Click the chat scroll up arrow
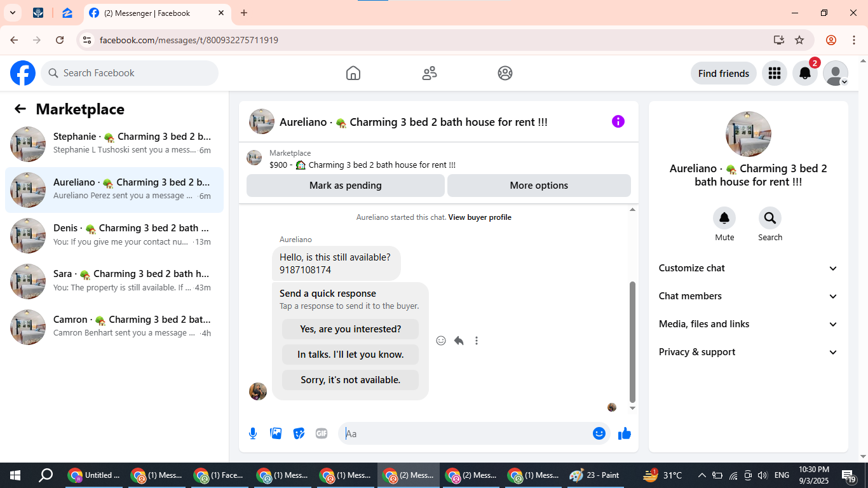Screen dimensions: 868x488 pyautogui.click(x=632, y=210)
